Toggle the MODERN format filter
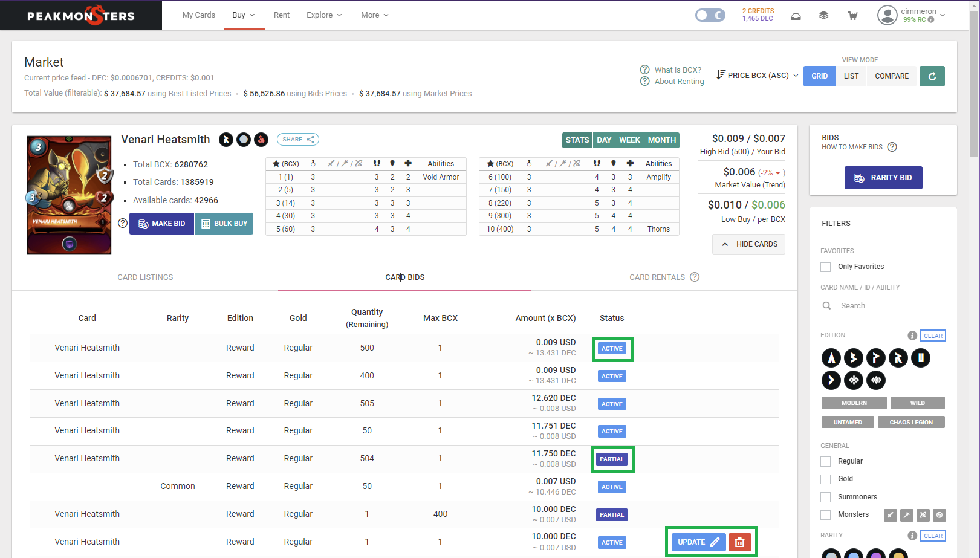Screen dimensions: 980x558 click(x=854, y=403)
